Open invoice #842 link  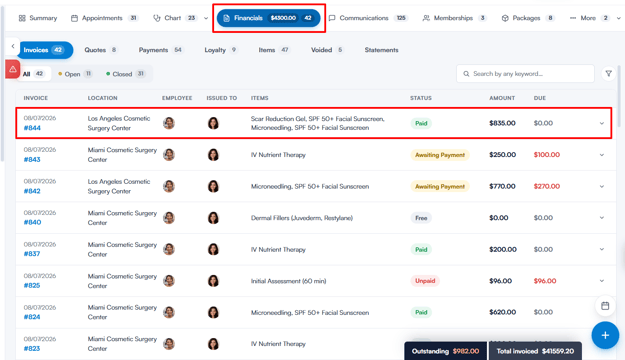[32, 191]
